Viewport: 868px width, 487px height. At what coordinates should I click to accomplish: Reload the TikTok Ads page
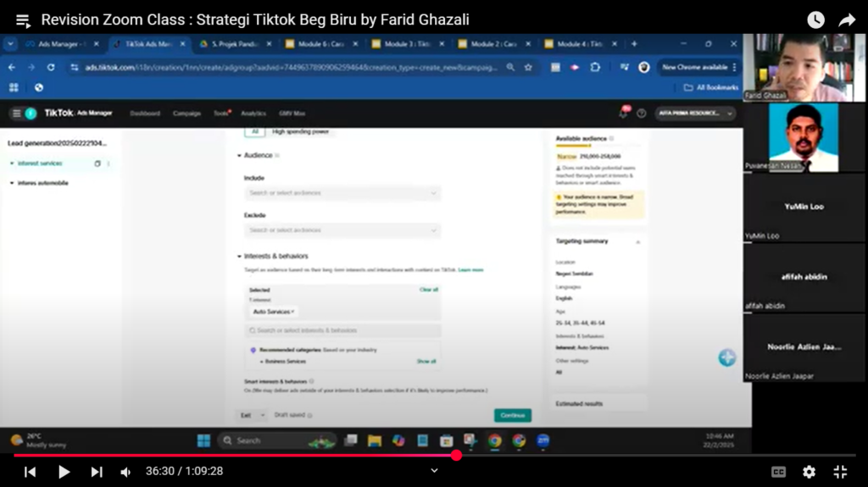[x=51, y=68]
